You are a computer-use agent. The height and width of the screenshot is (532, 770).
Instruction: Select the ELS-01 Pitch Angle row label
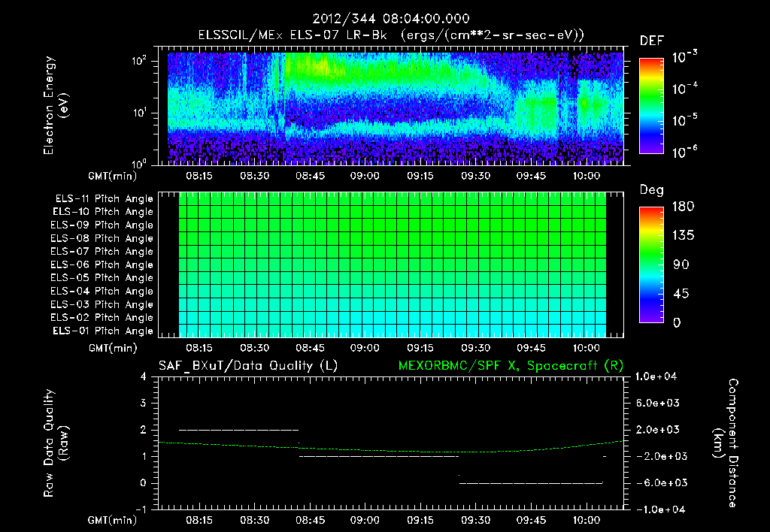coord(102,331)
